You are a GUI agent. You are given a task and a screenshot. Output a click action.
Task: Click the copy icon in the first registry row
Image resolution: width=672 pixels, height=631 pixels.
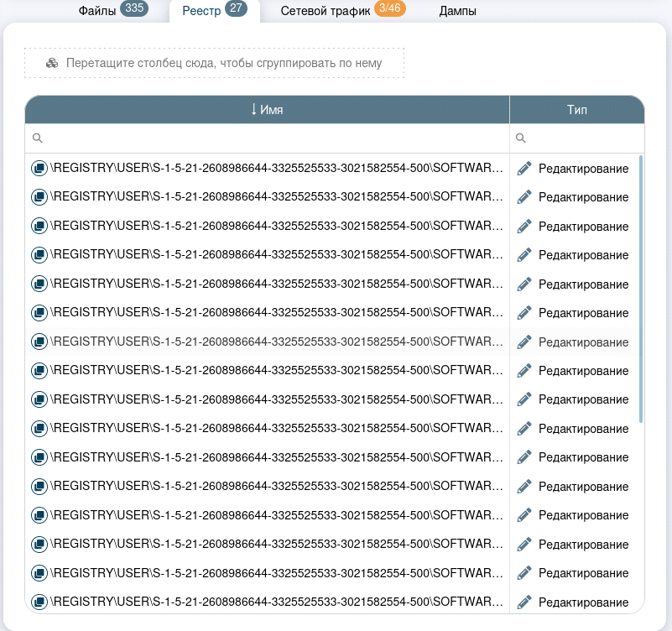click(x=39, y=169)
